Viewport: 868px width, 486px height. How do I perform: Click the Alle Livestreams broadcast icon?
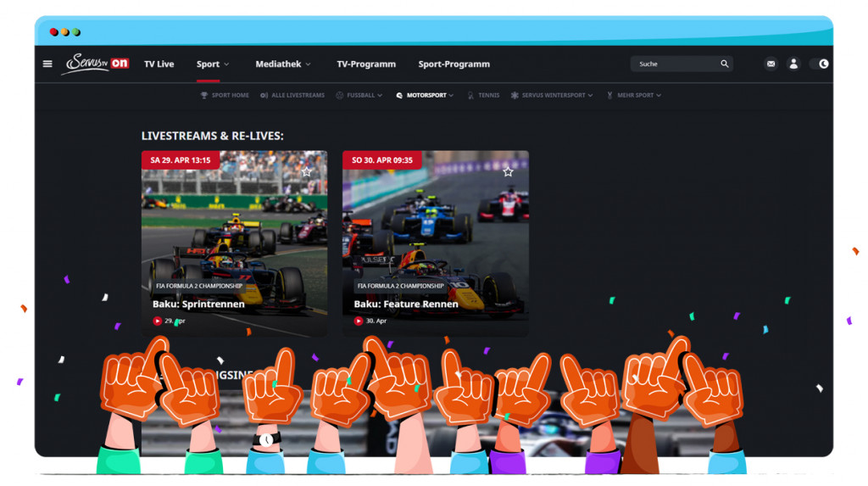click(x=264, y=95)
